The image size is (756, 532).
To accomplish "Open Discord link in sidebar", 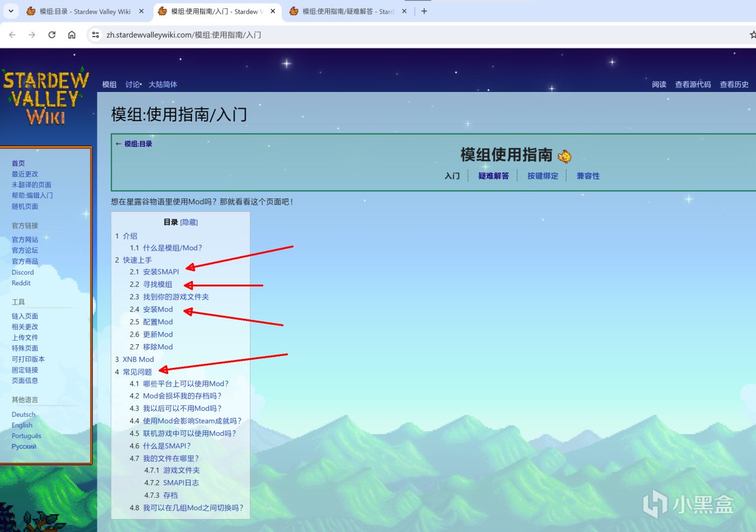I will [x=22, y=272].
